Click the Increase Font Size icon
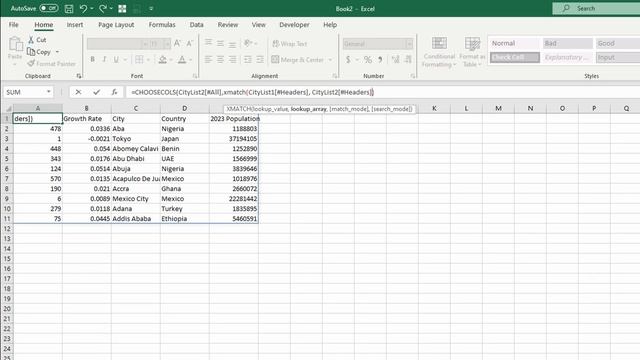This screenshot has width=640, height=360. click(177, 43)
